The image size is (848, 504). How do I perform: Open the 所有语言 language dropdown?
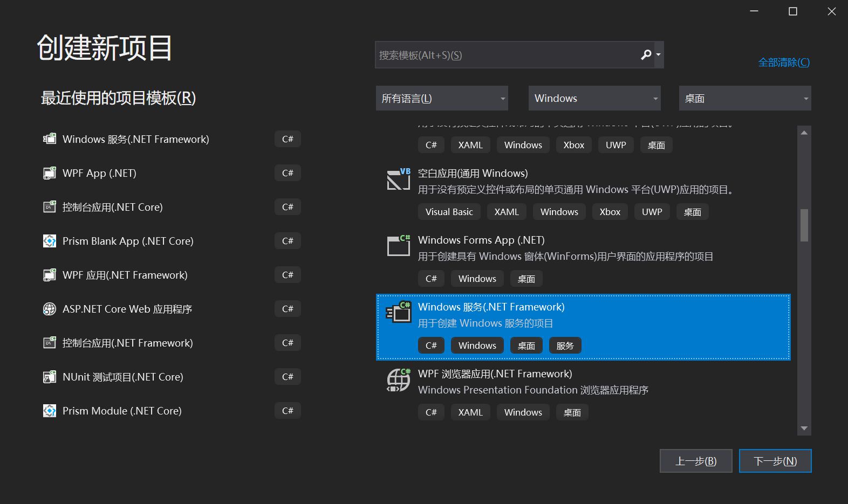(442, 98)
